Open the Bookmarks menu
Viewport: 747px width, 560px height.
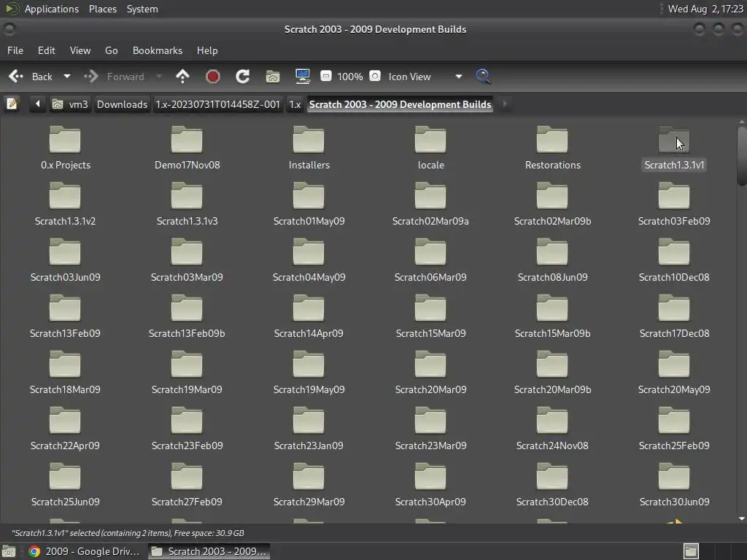pos(158,50)
